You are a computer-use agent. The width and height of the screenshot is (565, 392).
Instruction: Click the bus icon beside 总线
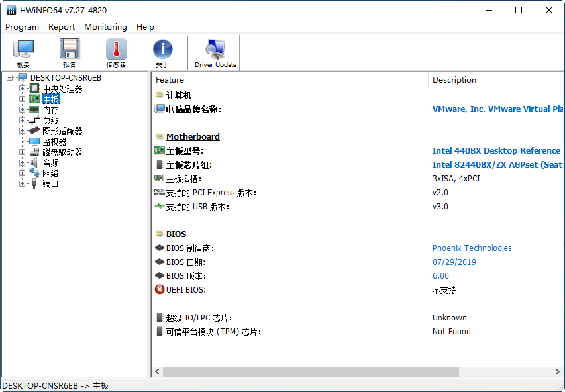[34, 120]
